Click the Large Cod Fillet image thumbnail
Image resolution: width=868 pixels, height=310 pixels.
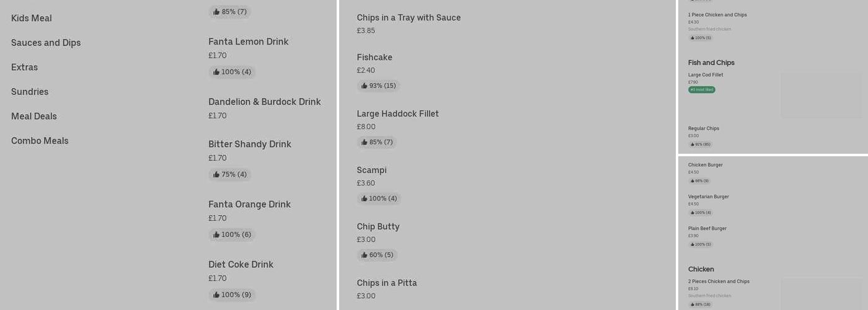point(821,95)
